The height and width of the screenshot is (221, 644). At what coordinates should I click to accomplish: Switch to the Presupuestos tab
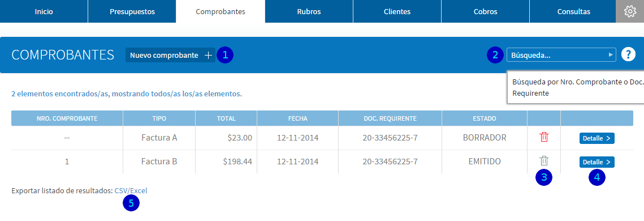click(x=132, y=11)
